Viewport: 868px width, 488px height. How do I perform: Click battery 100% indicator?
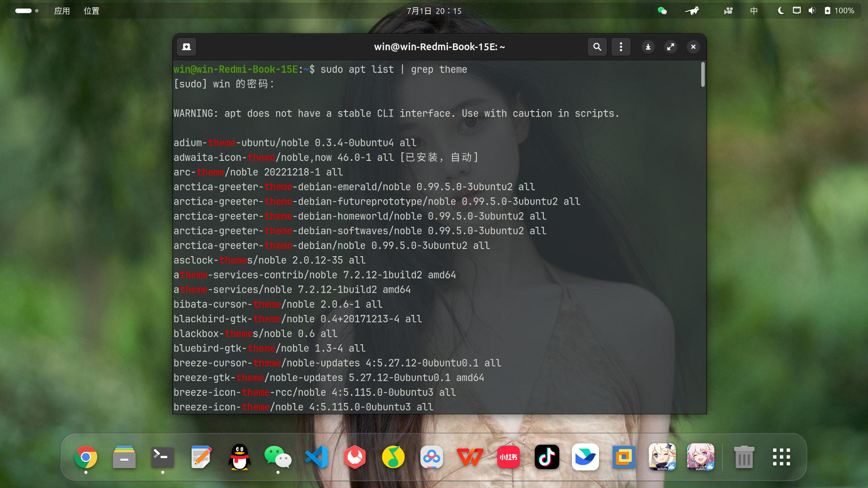pos(840,11)
